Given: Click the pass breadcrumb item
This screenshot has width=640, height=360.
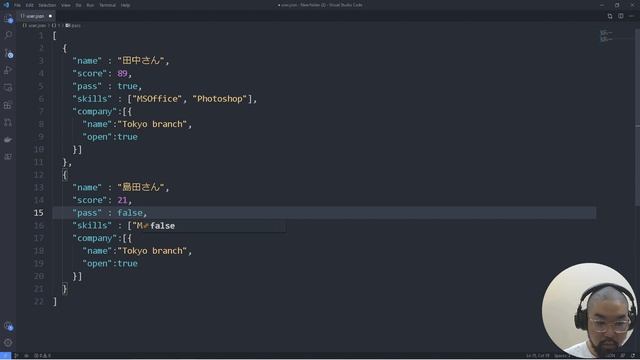Looking at the screenshot, I should [73, 26].
